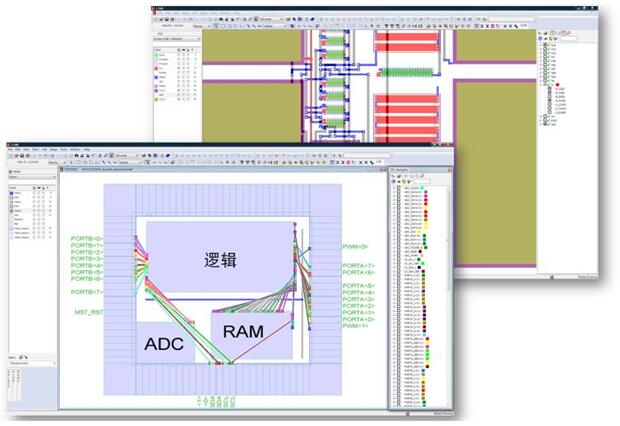Click the PORTA<5> pin label

[x=358, y=286]
